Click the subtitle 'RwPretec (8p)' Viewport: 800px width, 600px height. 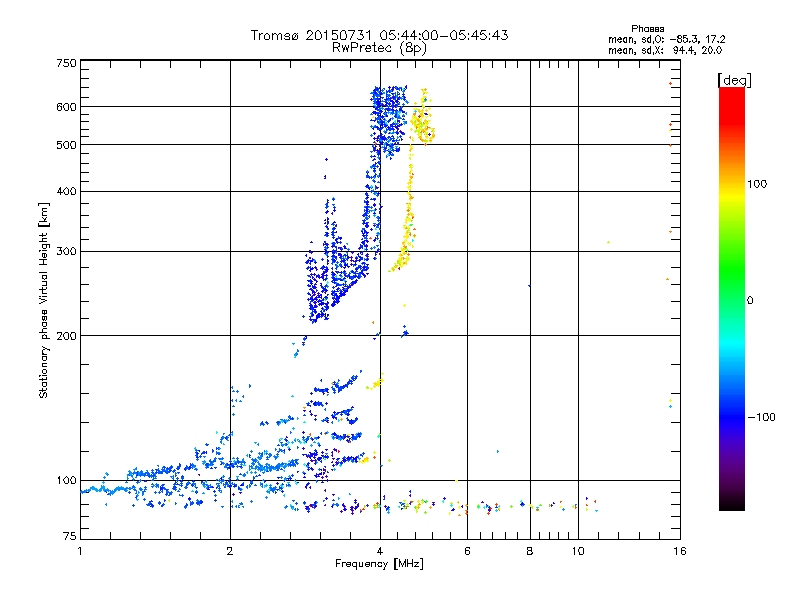(x=379, y=48)
